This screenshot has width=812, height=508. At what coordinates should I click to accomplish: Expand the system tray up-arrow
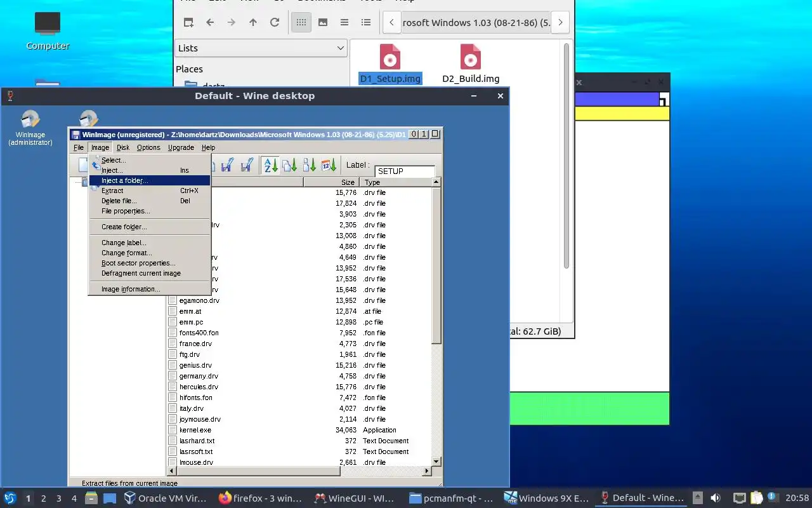pos(698,498)
